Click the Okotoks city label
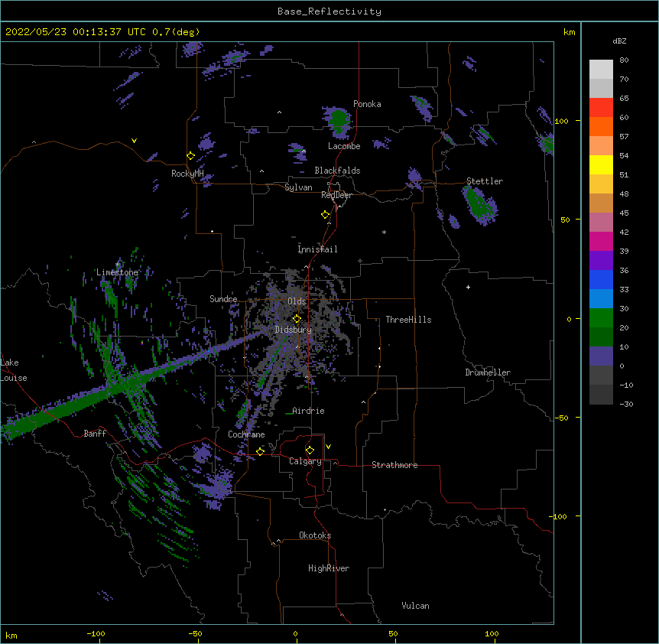659x644 pixels. pyautogui.click(x=315, y=535)
